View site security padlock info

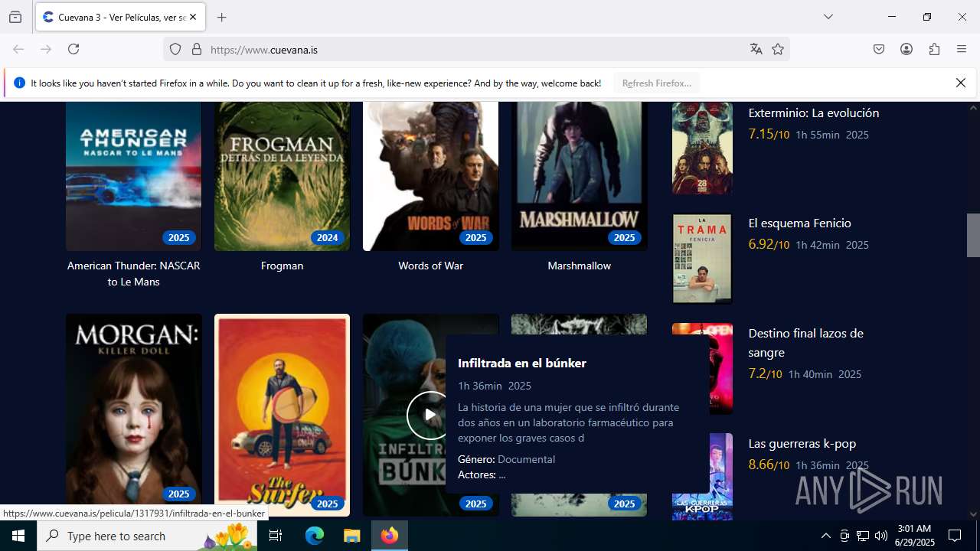pos(197,49)
